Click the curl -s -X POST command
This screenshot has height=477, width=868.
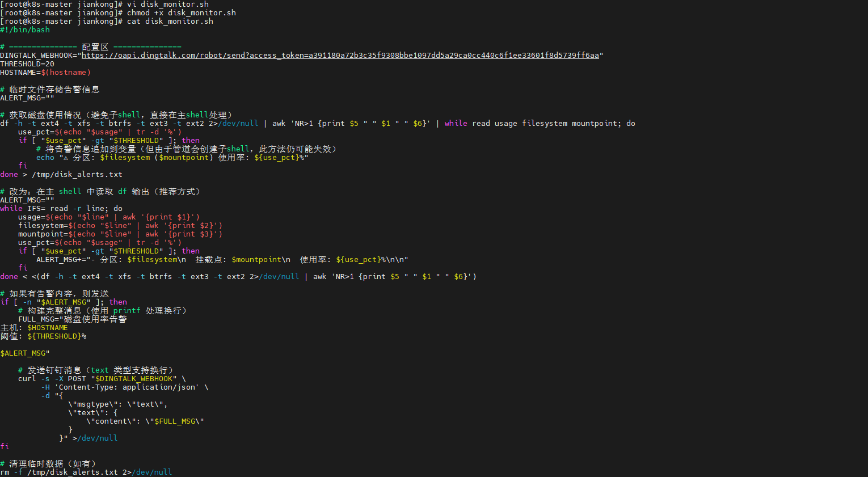point(102,379)
